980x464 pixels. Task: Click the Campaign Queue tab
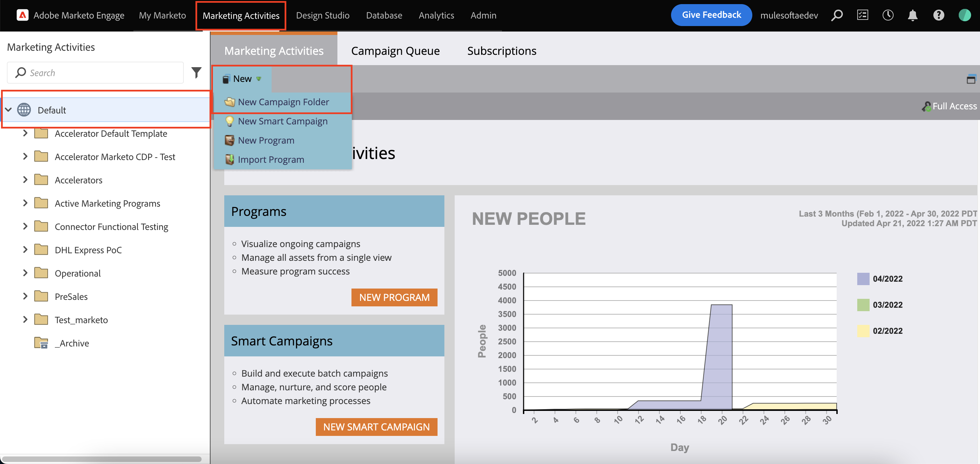[x=396, y=51]
